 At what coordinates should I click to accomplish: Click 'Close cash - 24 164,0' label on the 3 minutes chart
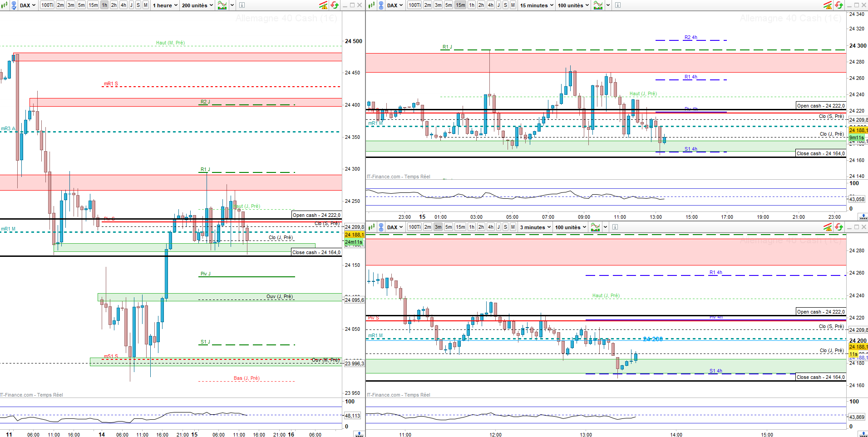pyautogui.click(x=821, y=377)
